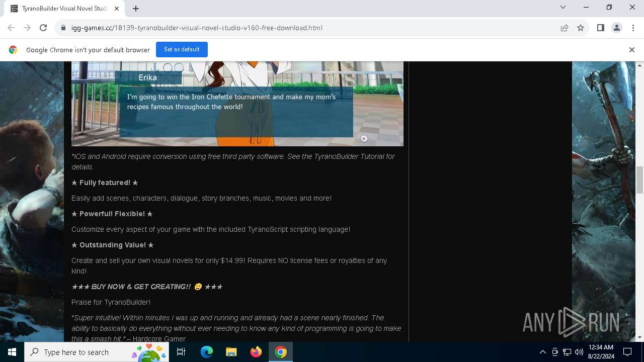
Task: Click 'Praise for TyranoBuilder!' text
Action: coord(111,302)
